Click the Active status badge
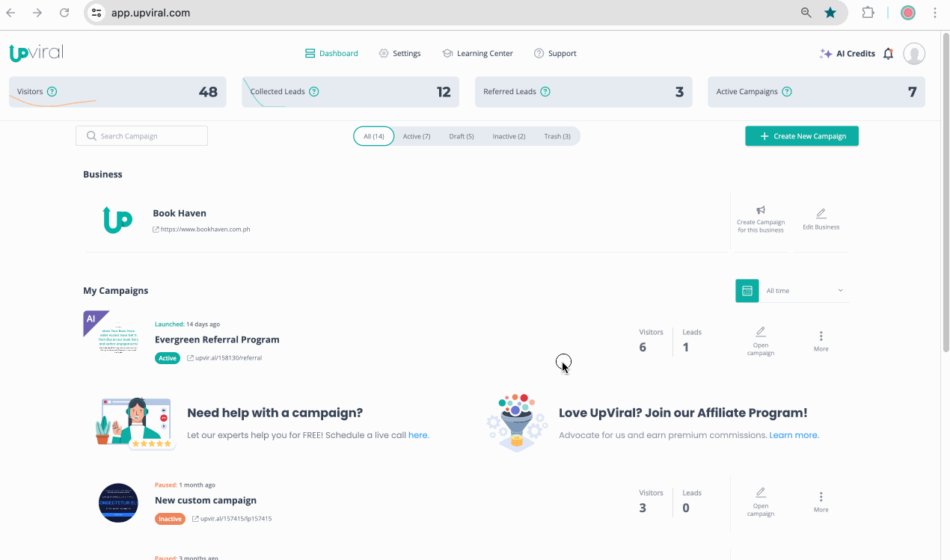Viewport: 950px width, 560px height. 168,358
